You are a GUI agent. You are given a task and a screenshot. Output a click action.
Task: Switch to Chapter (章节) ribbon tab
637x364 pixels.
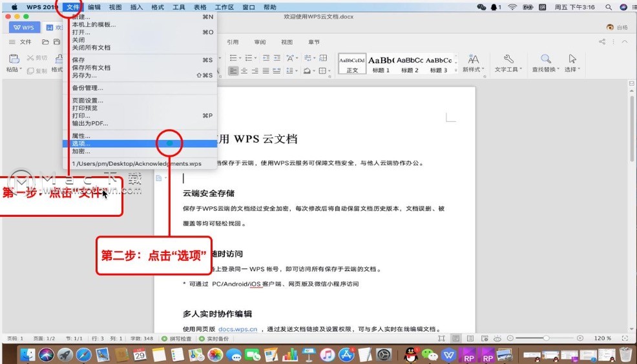[x=313, y=42]
